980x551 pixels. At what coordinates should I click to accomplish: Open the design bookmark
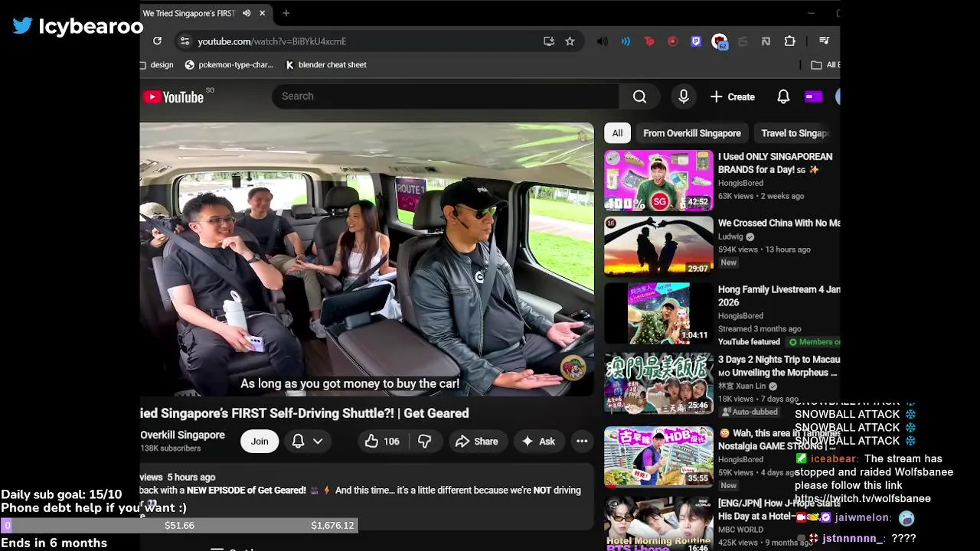point(157,65)
